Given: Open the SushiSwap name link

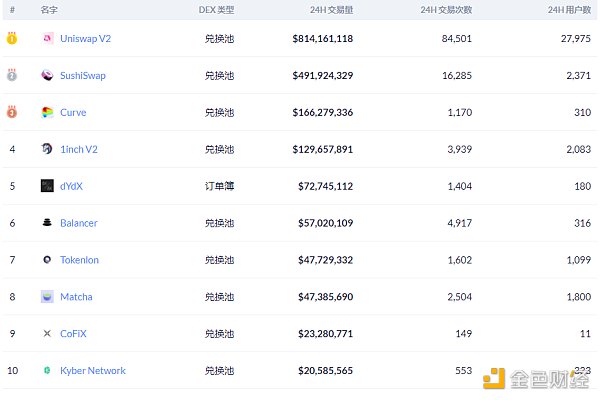Looking at the screenshot, I should (x=82, y=76).
